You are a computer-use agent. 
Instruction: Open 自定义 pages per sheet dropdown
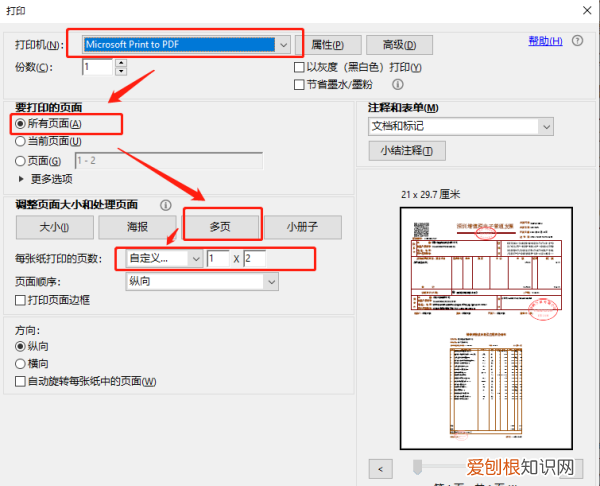click(164, 259)
